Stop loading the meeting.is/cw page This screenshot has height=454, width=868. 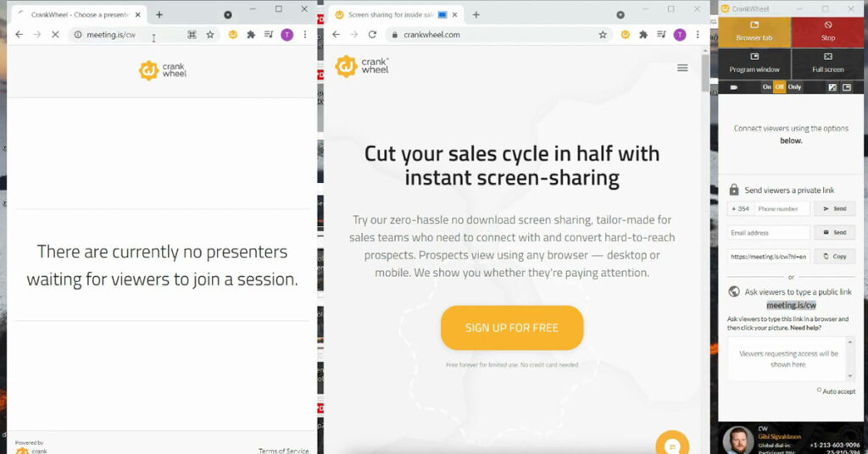click(54, 35)
